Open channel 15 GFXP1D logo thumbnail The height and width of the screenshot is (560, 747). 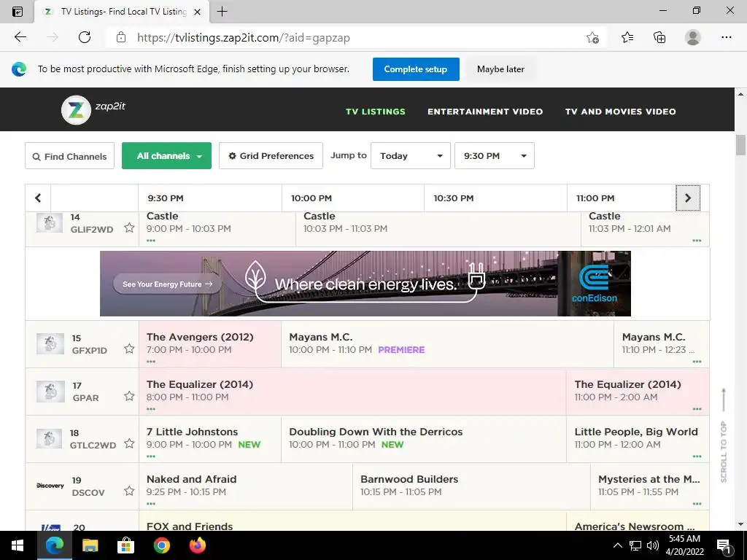(50, 344)
